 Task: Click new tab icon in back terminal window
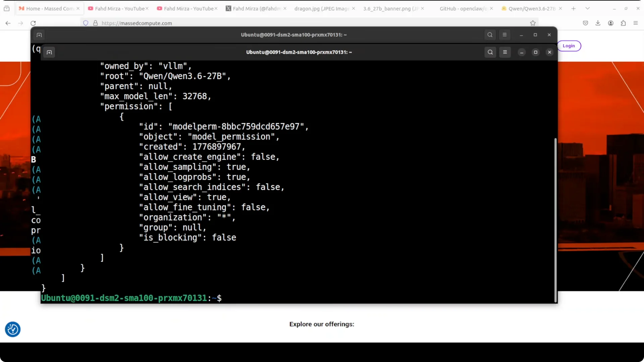(x=39, y=35)
